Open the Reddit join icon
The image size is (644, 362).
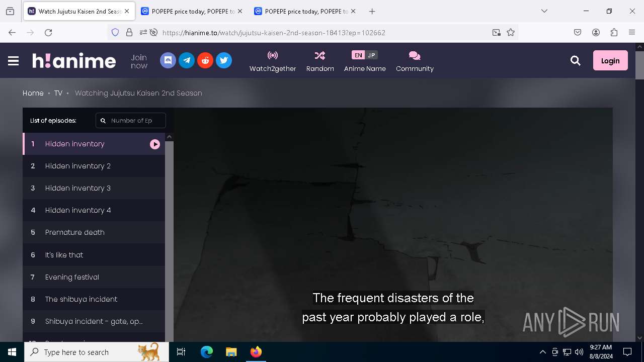[x=205, y=60]
